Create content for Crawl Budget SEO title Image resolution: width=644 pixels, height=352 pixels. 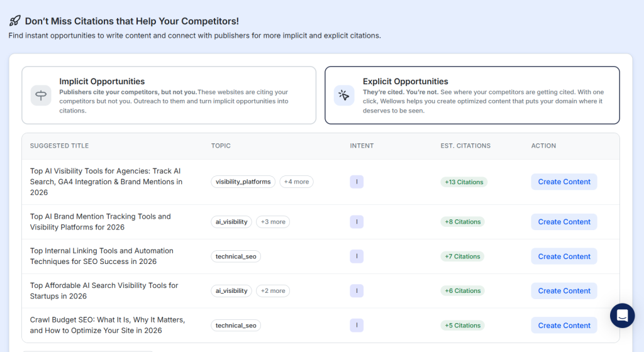click(x=564, y=326)
